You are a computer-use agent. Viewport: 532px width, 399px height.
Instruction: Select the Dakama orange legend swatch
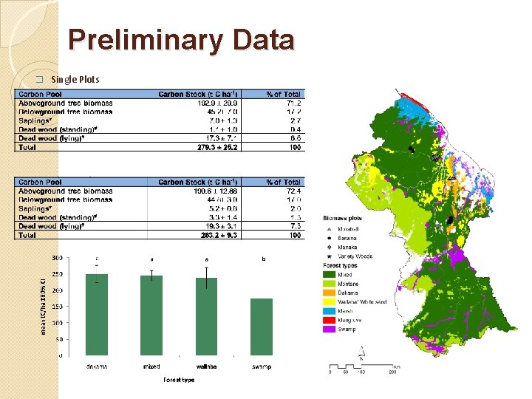[x=329, y=293]
